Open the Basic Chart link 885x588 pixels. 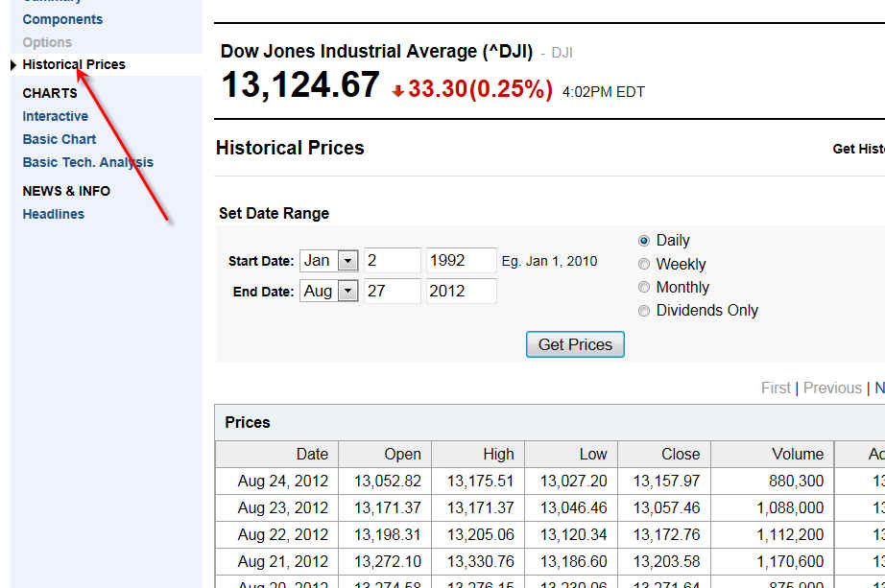click(x=60, y=139)
